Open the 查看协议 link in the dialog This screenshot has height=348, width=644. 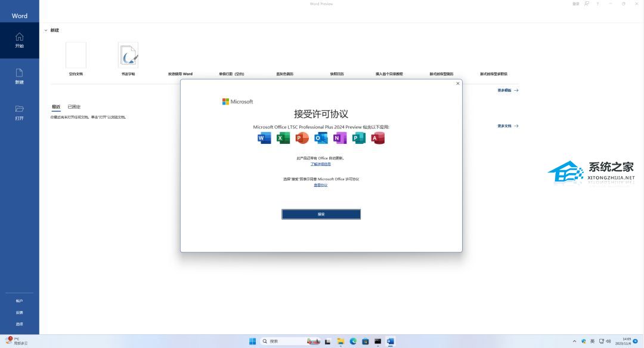tap(320, 185)
